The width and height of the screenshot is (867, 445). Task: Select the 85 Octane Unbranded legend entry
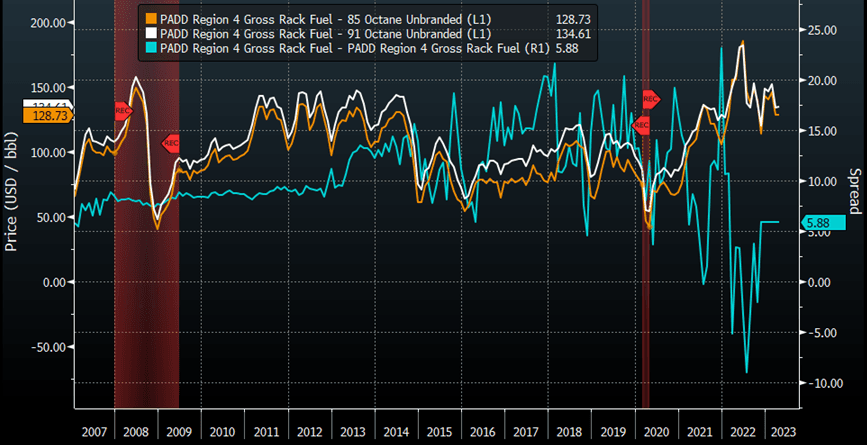326,20
